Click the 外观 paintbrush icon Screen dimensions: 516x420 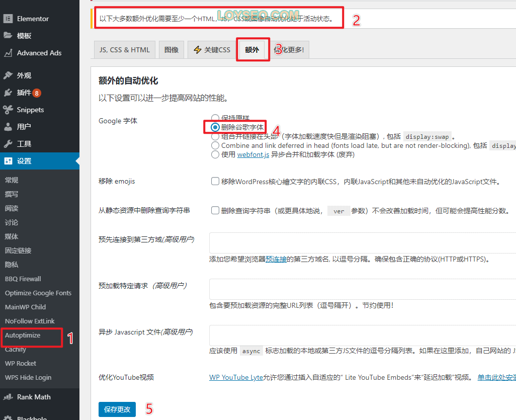pyautogui.click(x=8, y=75)
